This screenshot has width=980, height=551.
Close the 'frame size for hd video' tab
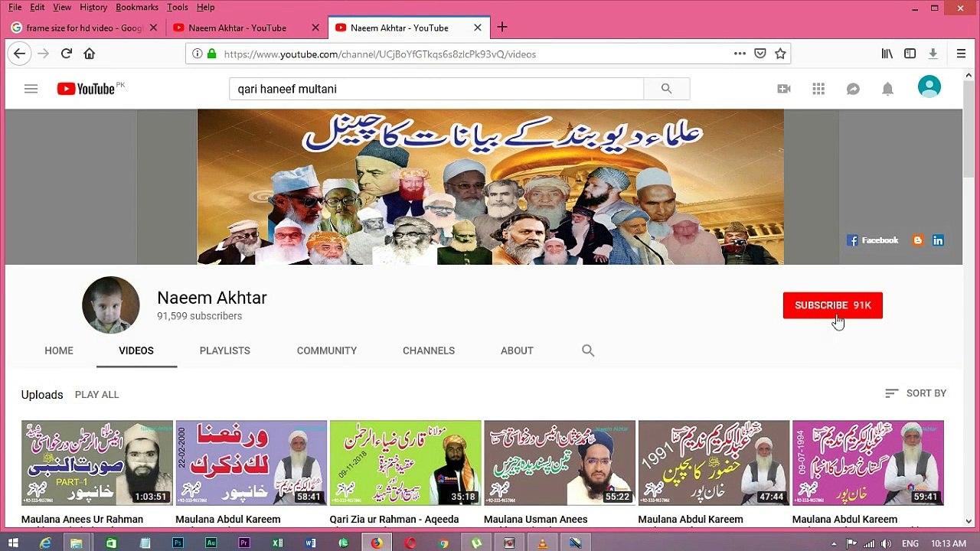(x=153, y=28)
